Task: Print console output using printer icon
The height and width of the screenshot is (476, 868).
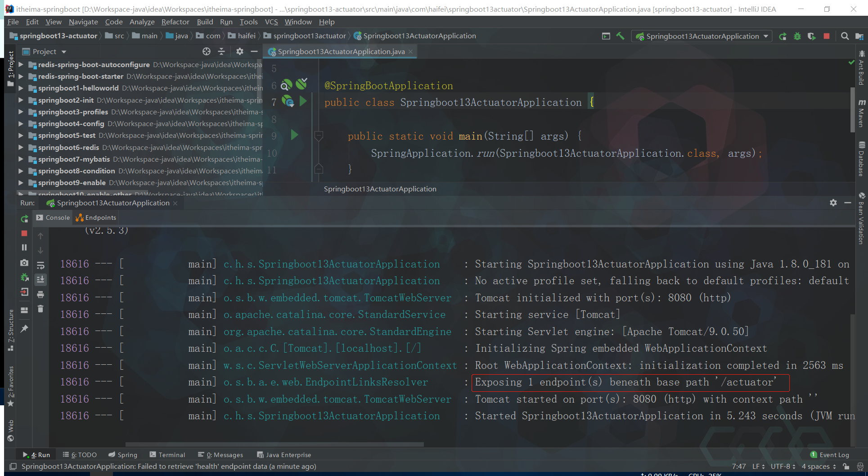Action: point(40,295)
